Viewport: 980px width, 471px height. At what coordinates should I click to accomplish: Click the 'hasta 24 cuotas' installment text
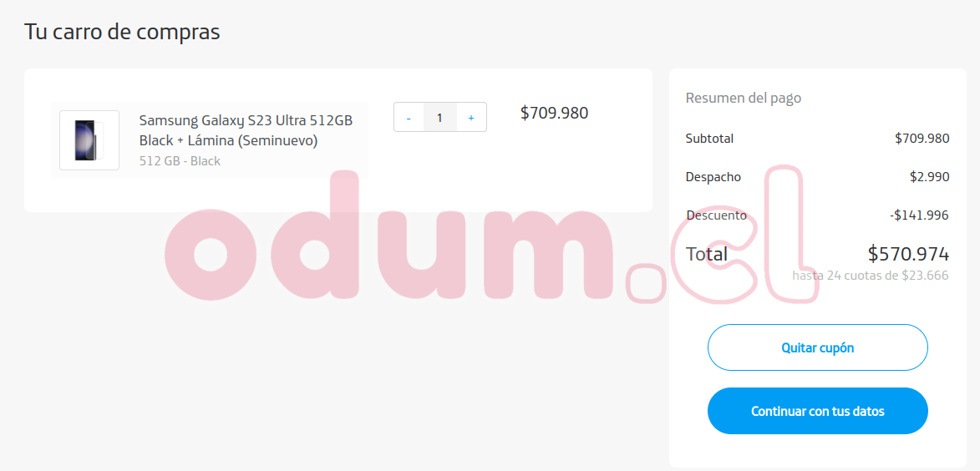(x=870, y=276)
